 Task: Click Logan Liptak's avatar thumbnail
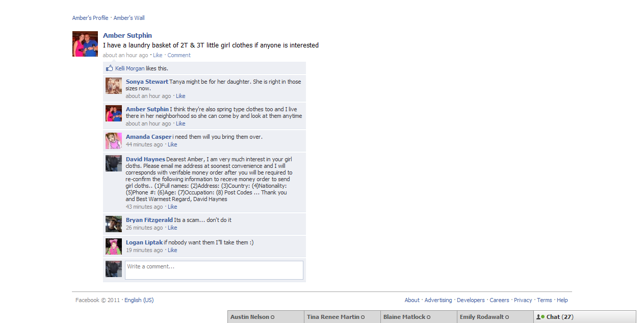(x=114, y=246)
